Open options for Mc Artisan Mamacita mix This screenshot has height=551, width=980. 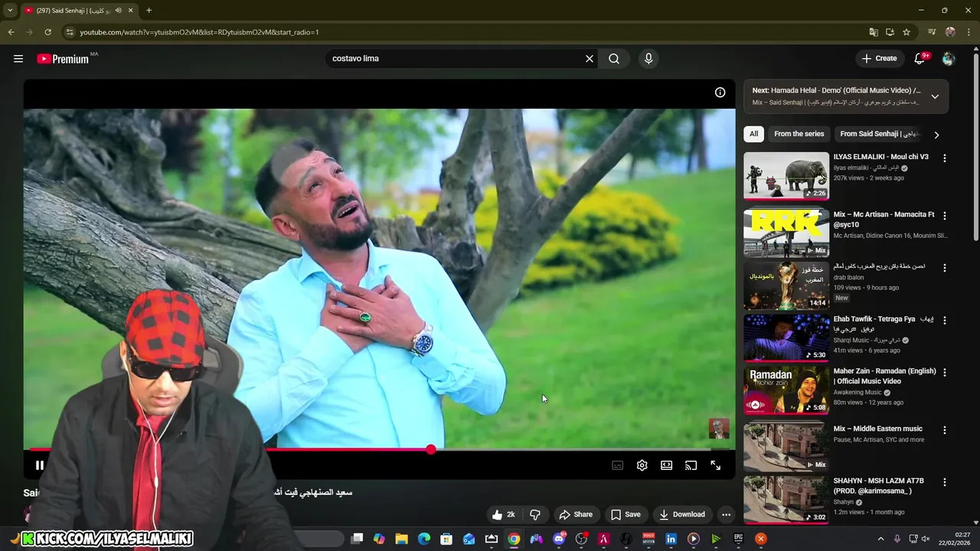[x=944, y=216]
